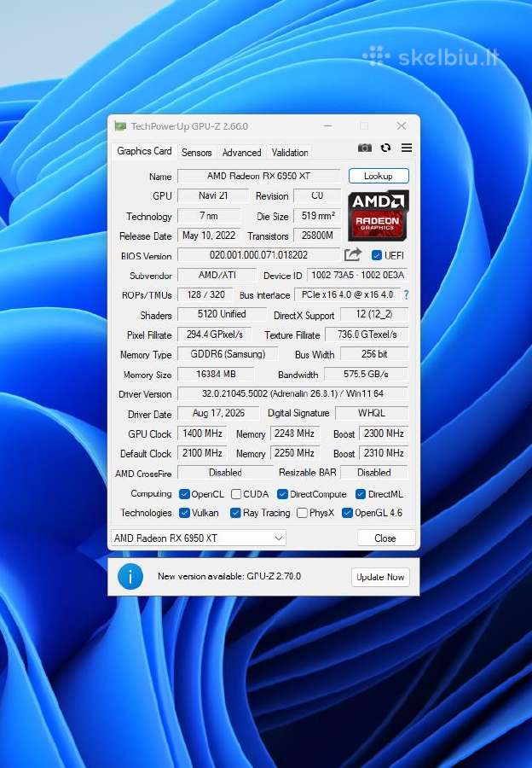Click the Digital Signature value WHQL
Viewport: 532px width, 768px height.
(372, 413)
